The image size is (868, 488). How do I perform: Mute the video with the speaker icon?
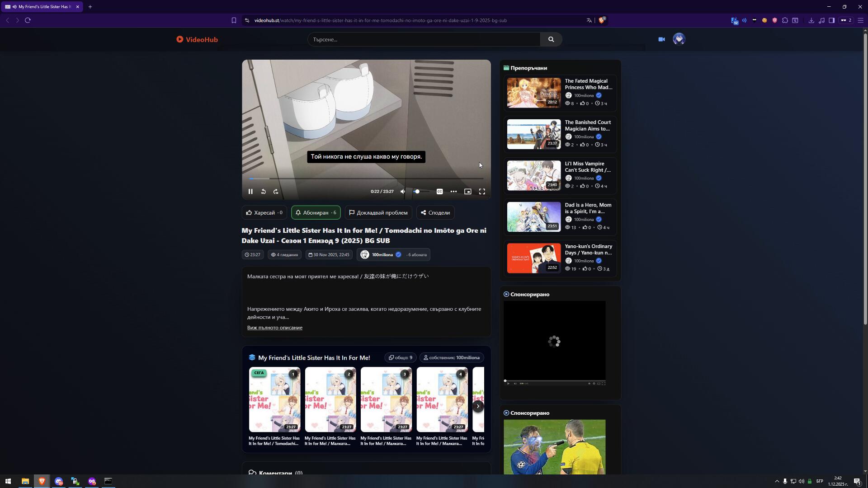(403, 192)
